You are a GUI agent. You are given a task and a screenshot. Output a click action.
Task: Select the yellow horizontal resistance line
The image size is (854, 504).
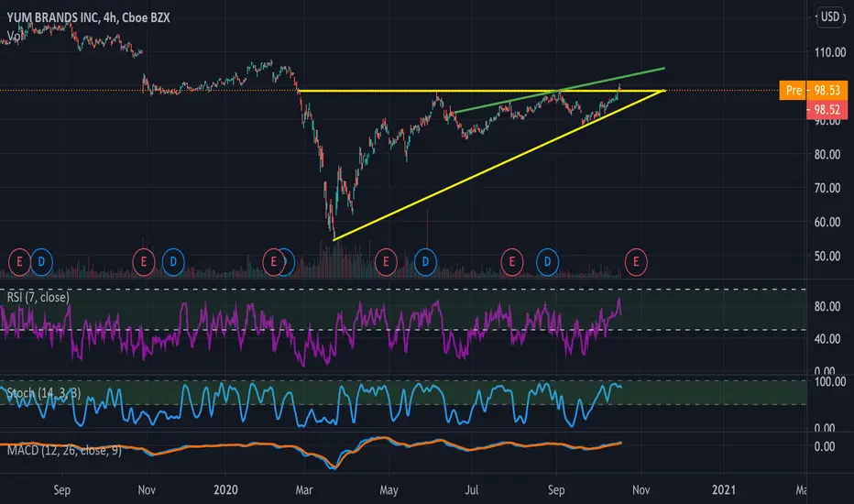[x=481, y=91]
